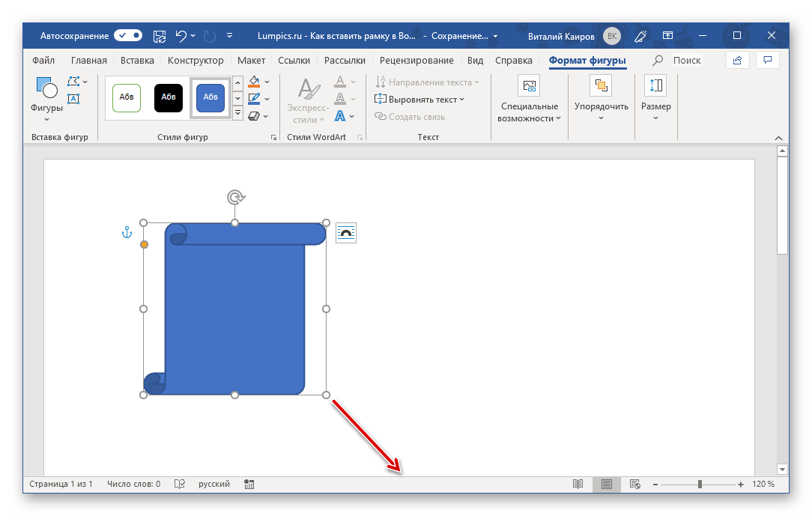Image resolution: width=812 pixels, height=516 pixels.
Task: Click Align Text button
Action: 420,100
